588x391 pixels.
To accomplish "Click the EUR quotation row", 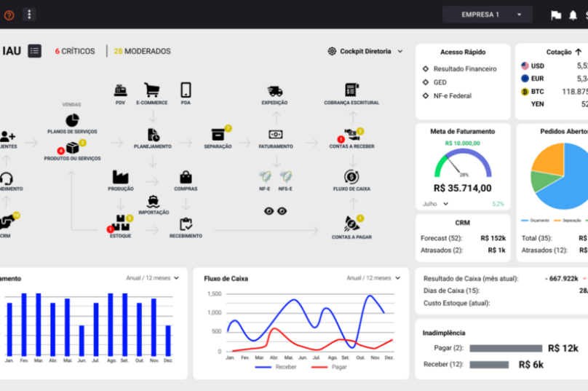I will coord(555,79).
